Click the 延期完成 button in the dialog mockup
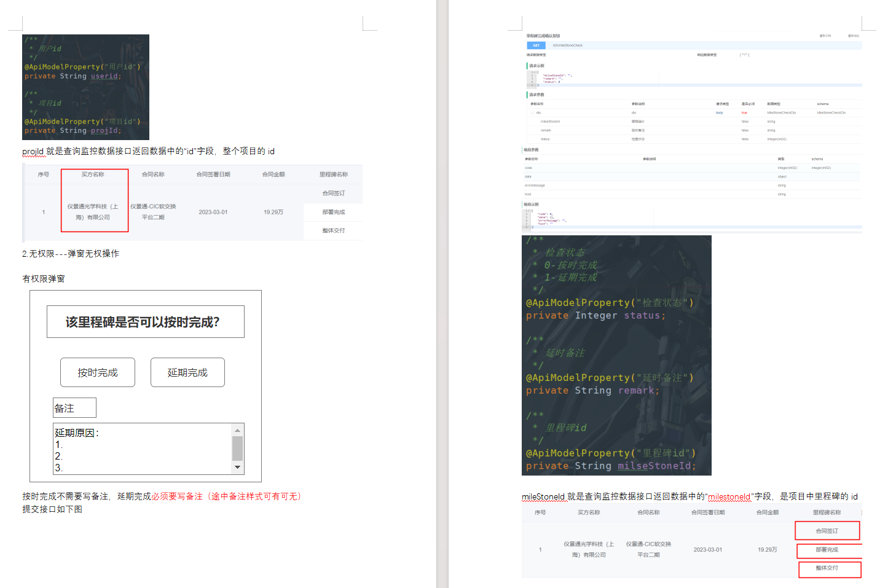The width and height of the screenshot is (888, 588). pyautogui.click(x=187, y=372)
